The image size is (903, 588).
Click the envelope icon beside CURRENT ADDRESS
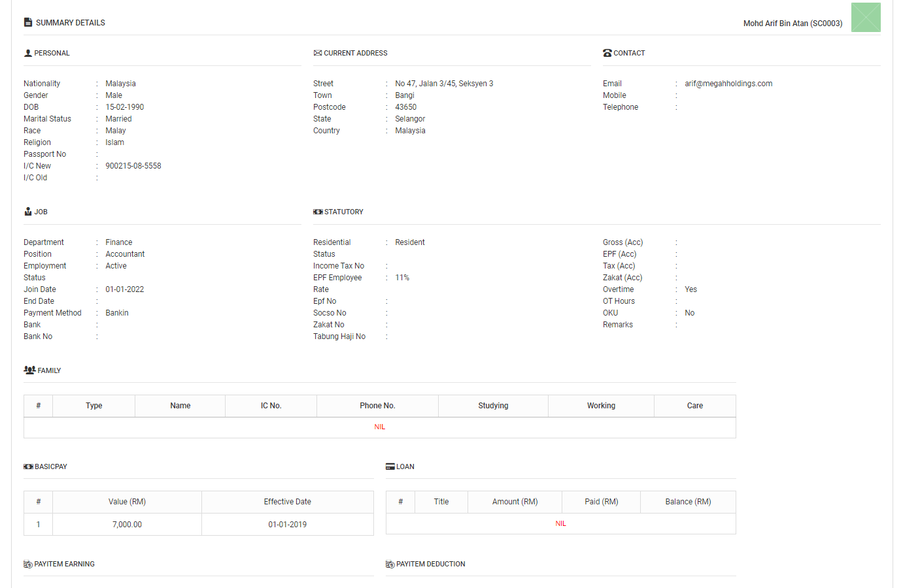tap(318, 53)
